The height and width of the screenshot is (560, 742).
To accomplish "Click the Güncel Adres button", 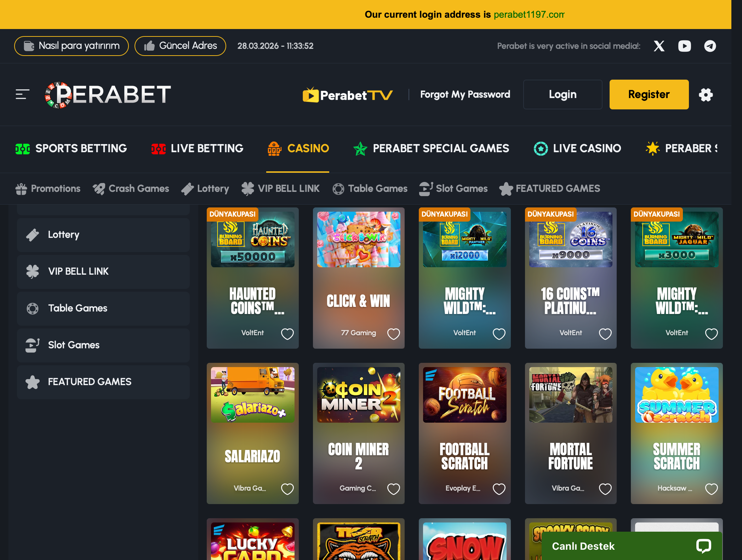I will pos(180,46).
